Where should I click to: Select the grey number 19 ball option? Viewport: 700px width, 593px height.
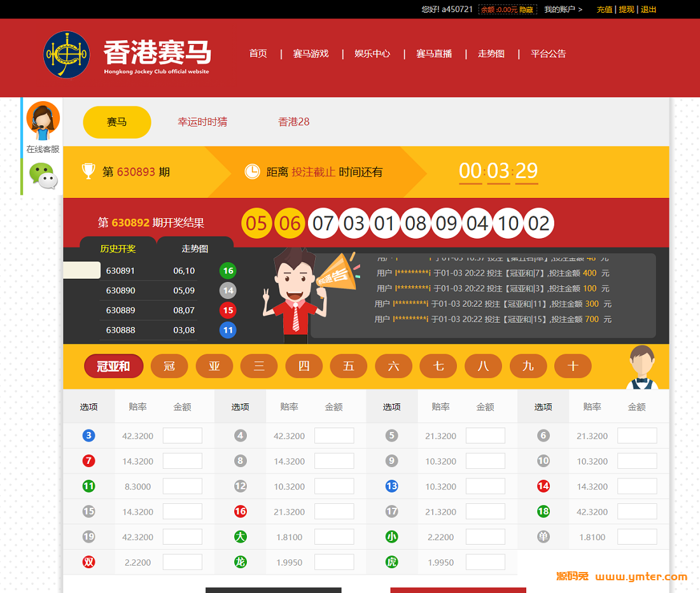tap(89, 537)
